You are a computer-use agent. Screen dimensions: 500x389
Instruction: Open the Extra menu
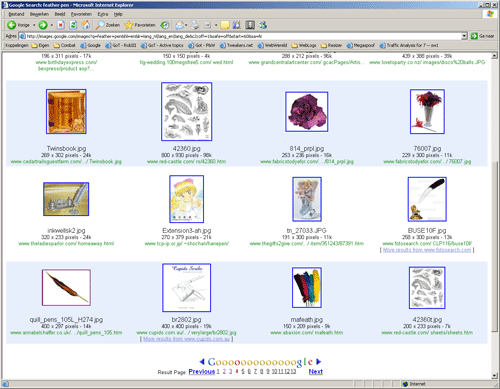pyautogui.click(x=103, y=14)
